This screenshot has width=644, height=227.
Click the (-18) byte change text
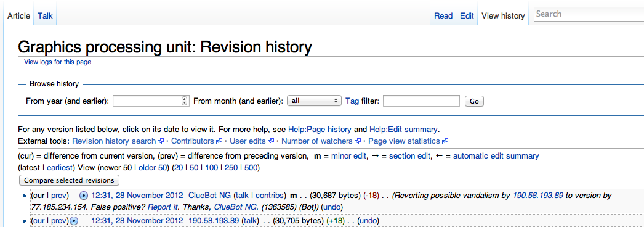coord(371,195)
